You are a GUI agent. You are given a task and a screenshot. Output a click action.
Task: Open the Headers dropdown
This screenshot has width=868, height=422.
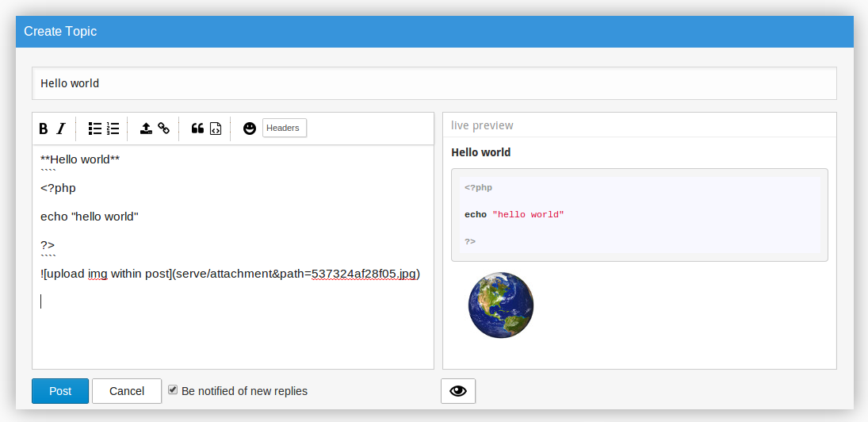(x=285, y=128)
